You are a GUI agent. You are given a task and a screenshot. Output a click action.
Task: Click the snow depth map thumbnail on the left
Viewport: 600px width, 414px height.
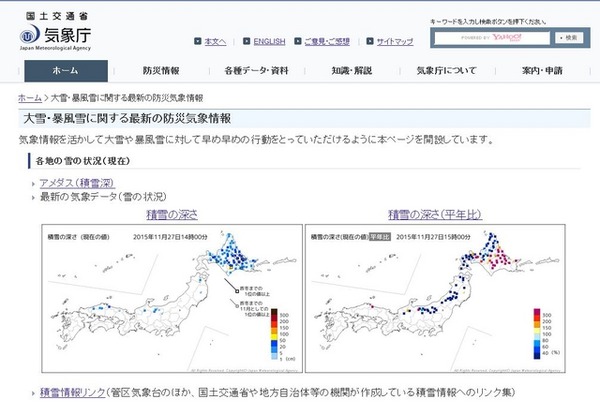click(172, 298)
